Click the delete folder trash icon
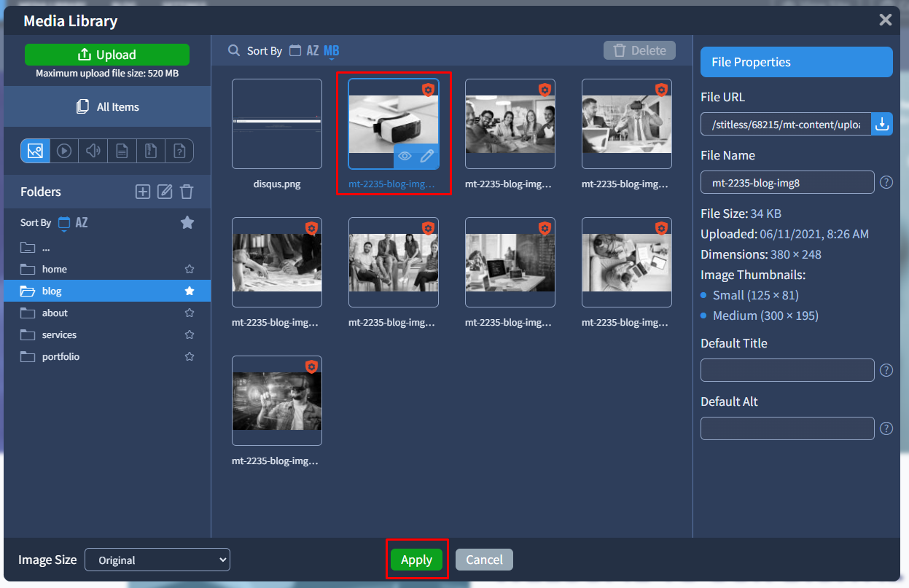909x588 pixels. tap(187, 192)
